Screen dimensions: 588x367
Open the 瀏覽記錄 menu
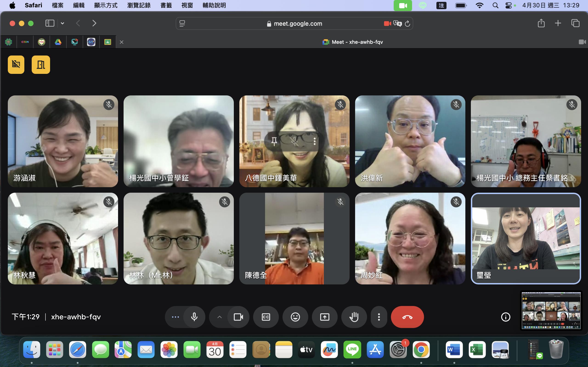139,5
